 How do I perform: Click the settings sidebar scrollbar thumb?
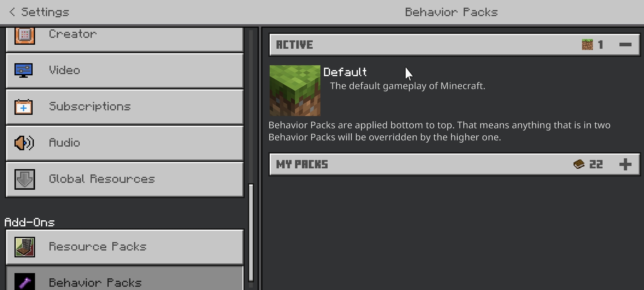[x=251, y=232]
